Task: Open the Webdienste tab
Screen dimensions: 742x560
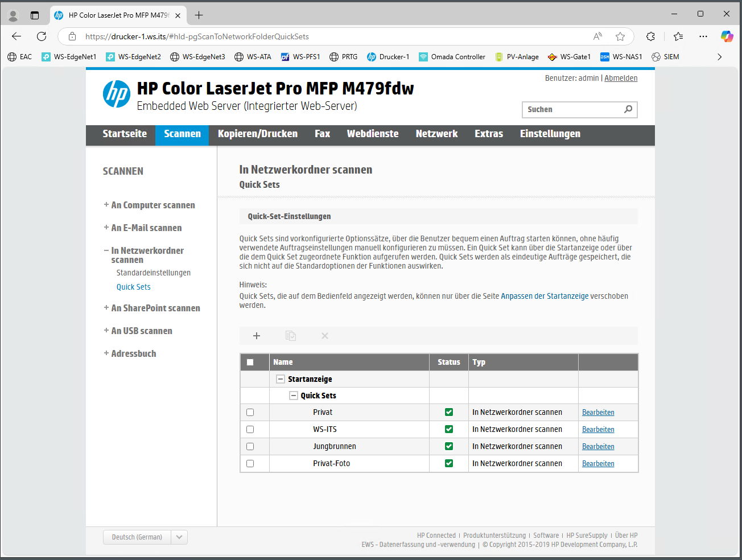Action: coord(373,134)
